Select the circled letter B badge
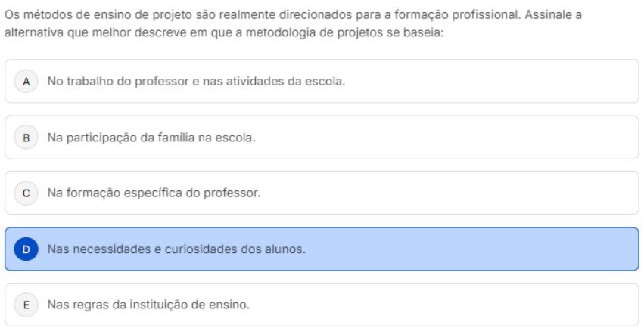644x334 pixels. [x=26, y=138]
